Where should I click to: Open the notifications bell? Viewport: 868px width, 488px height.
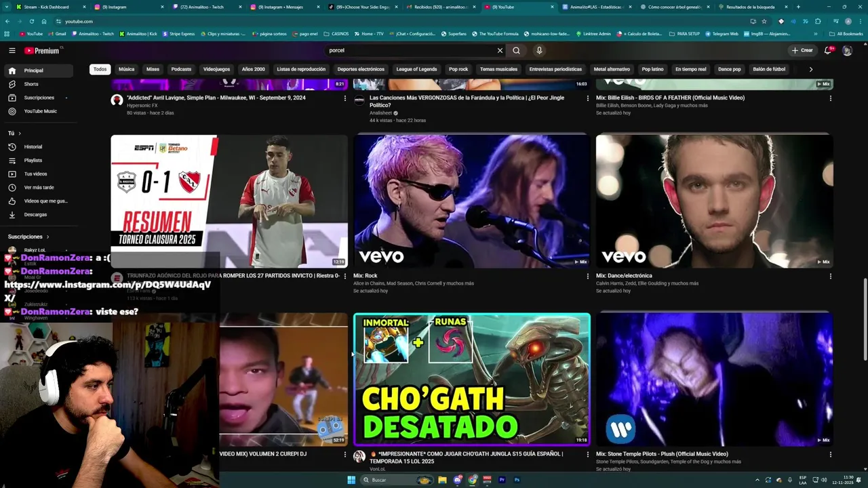point(828,50)
